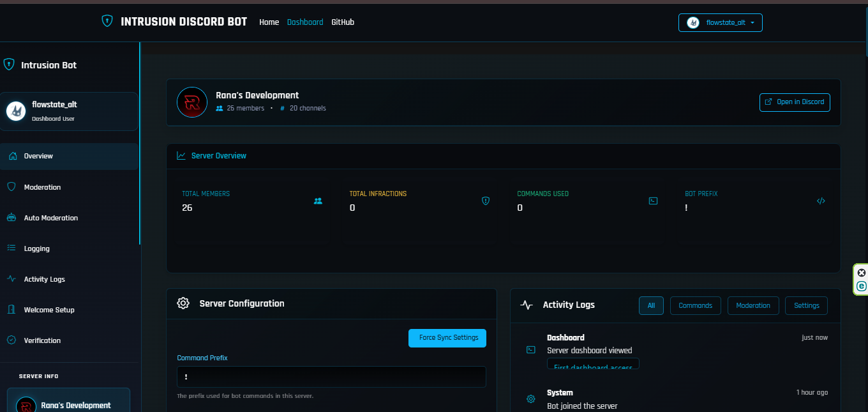
Task: Click the '1 hour ago' timestamp
Action: click(812, 392)
